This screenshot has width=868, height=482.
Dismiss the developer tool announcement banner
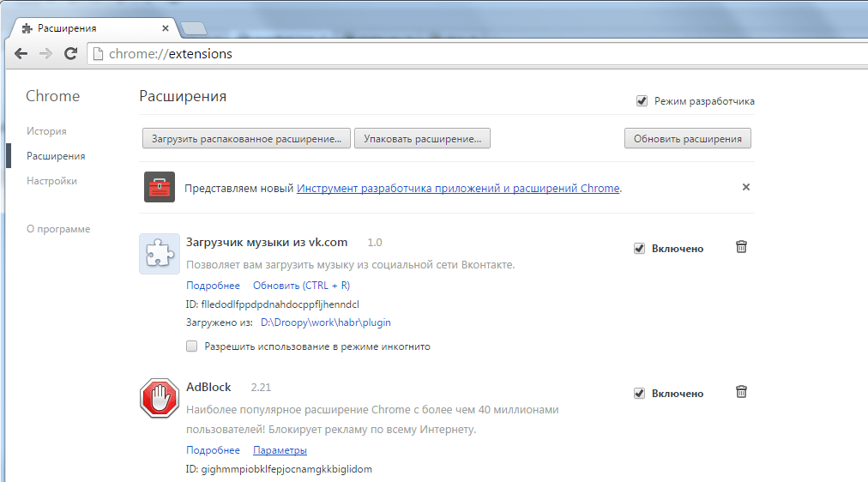point(746,187)
